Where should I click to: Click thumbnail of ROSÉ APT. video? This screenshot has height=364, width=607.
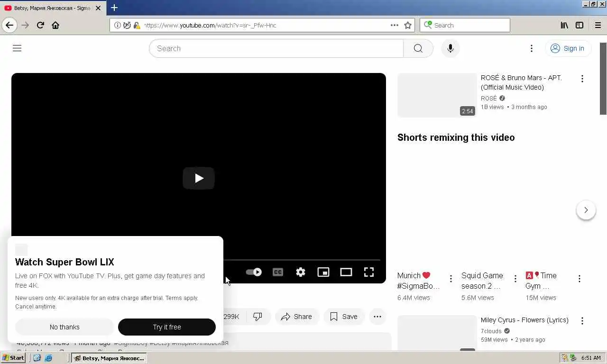pos(437,95)
